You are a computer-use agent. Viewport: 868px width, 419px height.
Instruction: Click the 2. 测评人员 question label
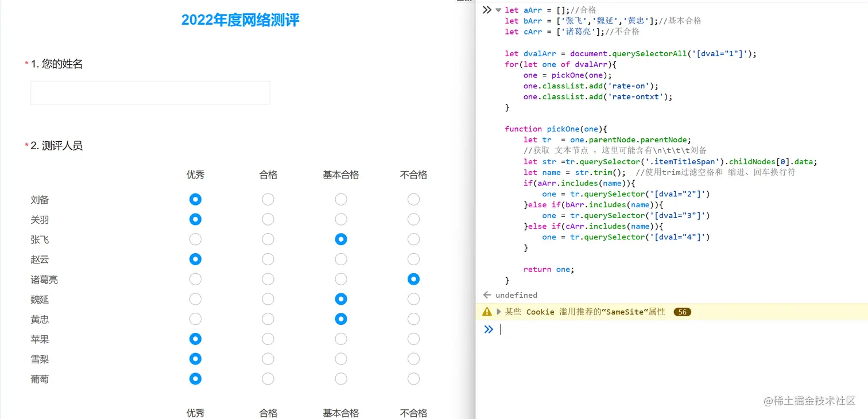(x=57, y=146)
